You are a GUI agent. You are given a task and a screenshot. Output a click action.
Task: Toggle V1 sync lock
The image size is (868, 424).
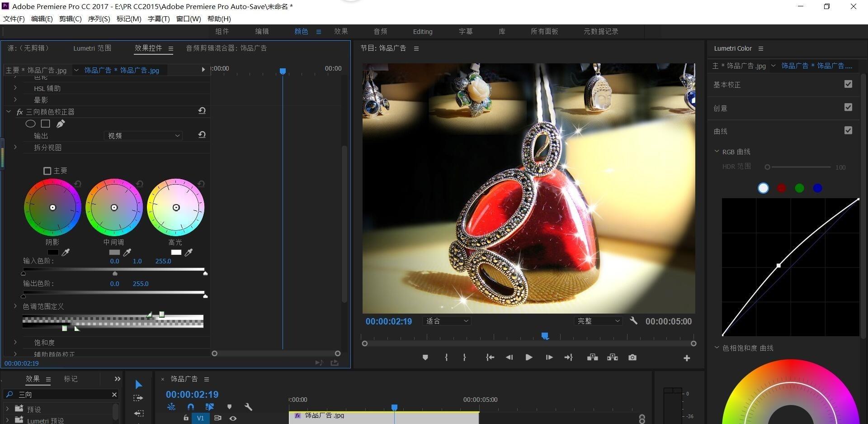click(217, 418)
